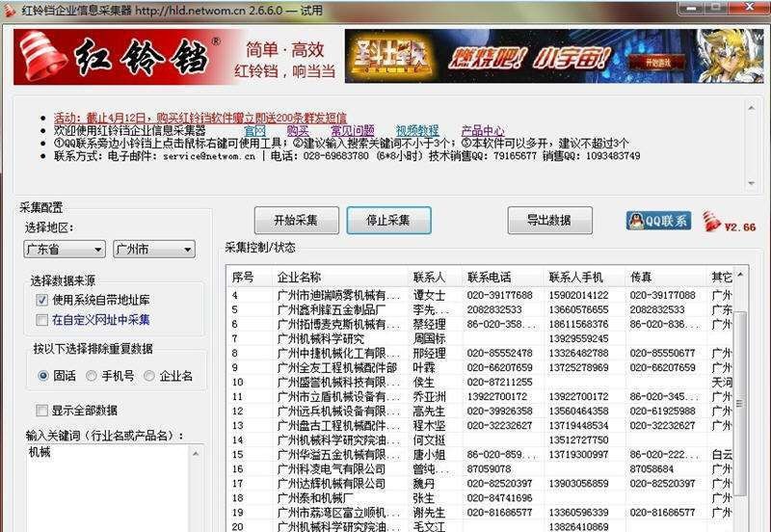Click phone number 020-39177688 in 联系电话 column
Screen dimensions: 771x532
499,296
